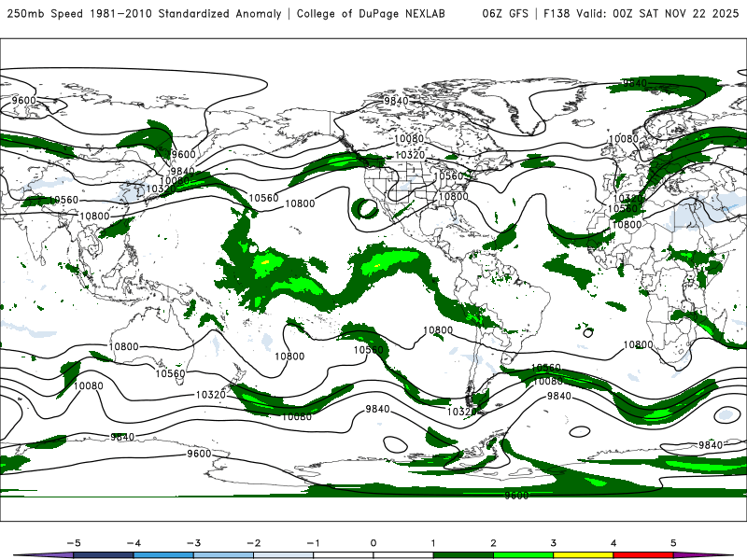Click the colorbar label '-3'
The width and height of the screenshot is (747, 560).
coord(193,543)
